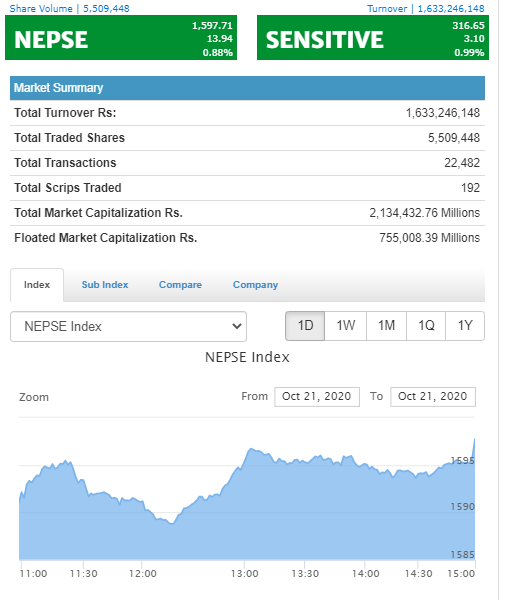Click the 12:00 time axis label
This screenshot has width=507, height=600.
coord(143,574)
